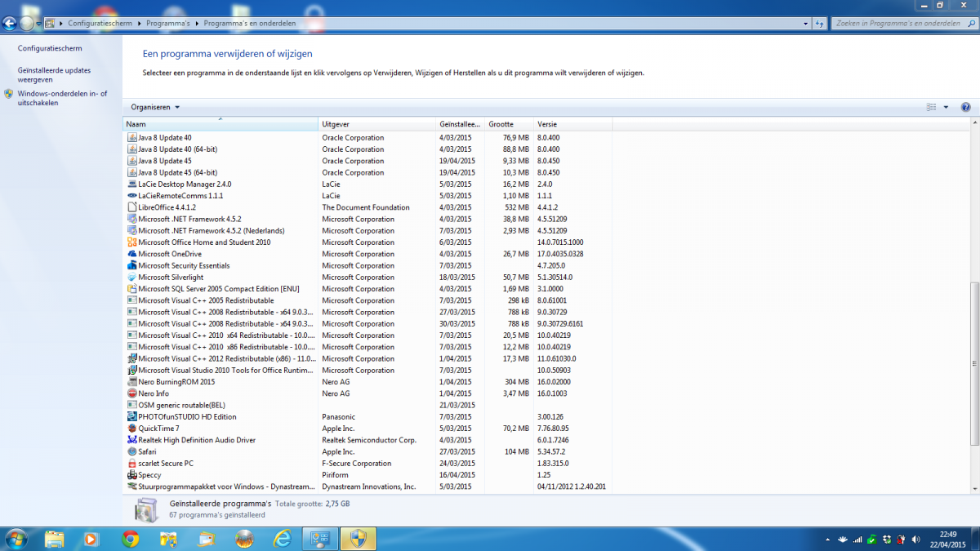Click the Speccy icon

[132, 475]
